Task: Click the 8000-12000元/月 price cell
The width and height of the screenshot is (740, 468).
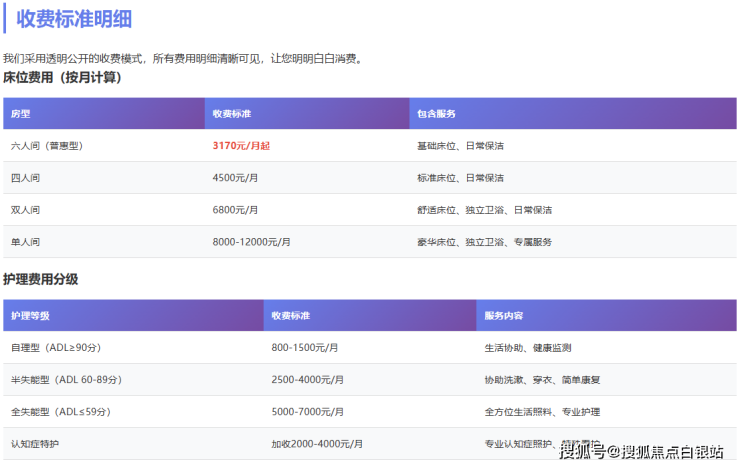Action: (x=252, y=242)
